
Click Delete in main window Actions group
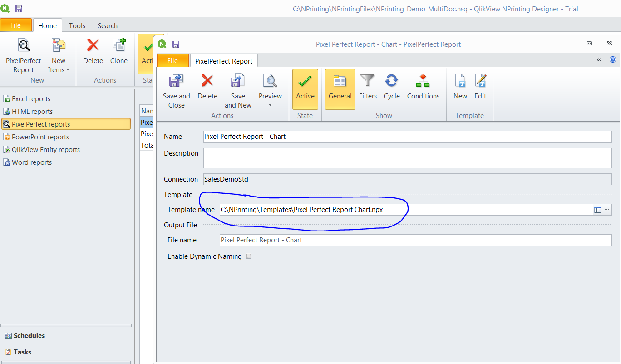tap(93, 51)
